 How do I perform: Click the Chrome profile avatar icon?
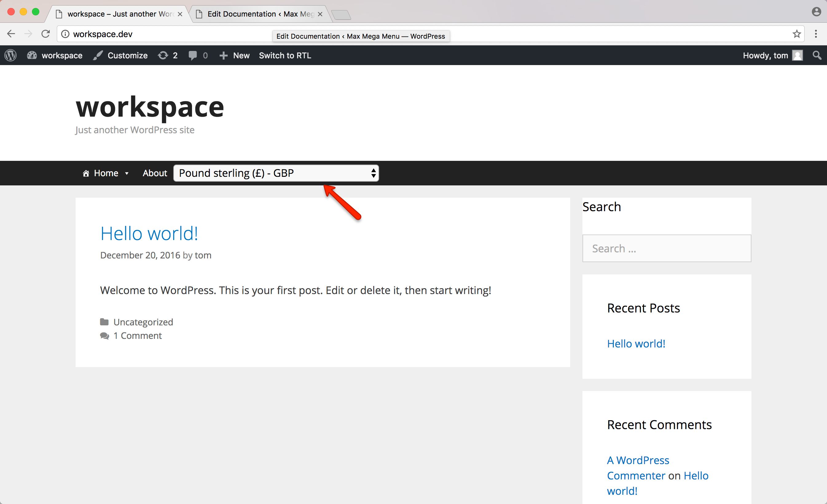[816, 12]
